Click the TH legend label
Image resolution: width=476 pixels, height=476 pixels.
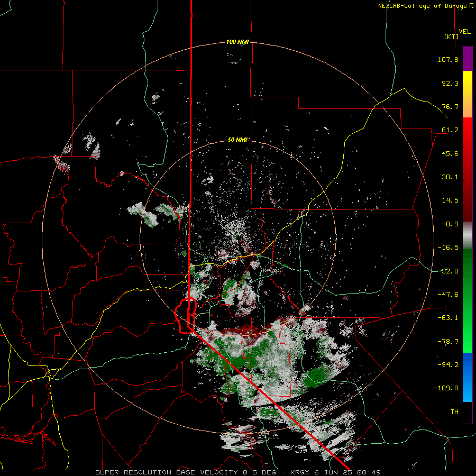point(454,412)
